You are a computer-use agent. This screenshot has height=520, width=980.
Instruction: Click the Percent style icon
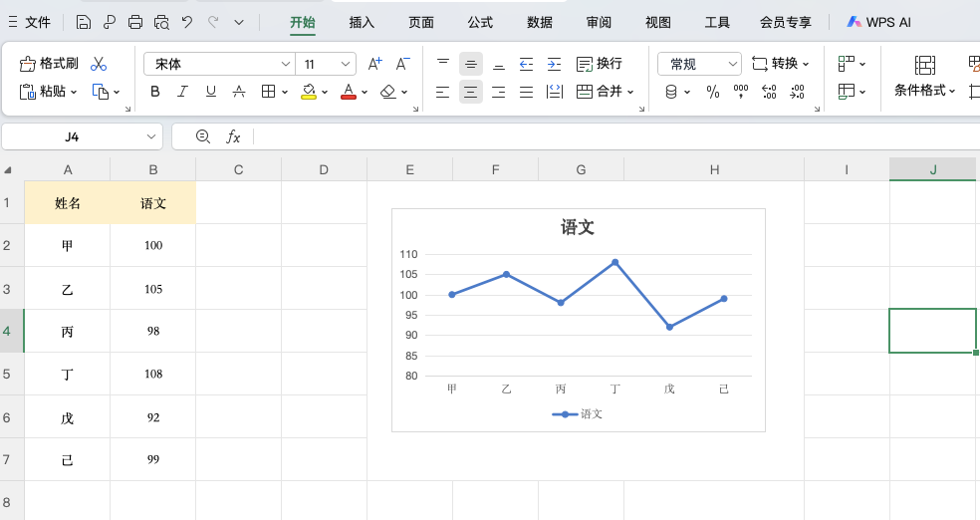point(712,92)
